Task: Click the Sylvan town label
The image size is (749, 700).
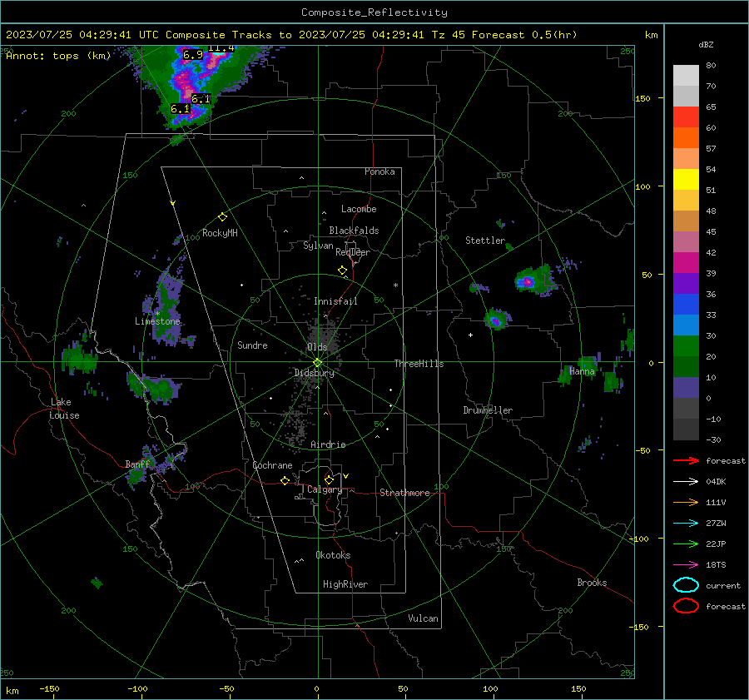Action: click(318, 246)
